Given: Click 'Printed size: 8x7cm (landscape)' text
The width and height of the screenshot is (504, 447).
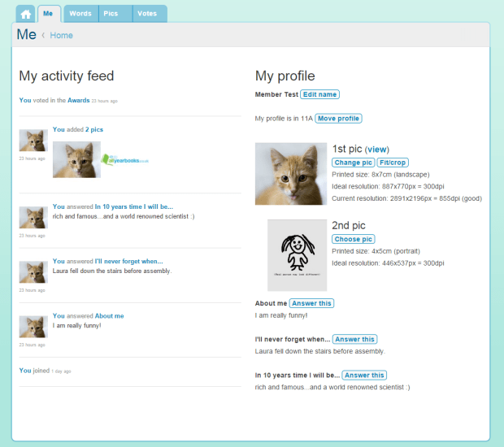Looking at the screenshot, I should [x=380, y=175].
